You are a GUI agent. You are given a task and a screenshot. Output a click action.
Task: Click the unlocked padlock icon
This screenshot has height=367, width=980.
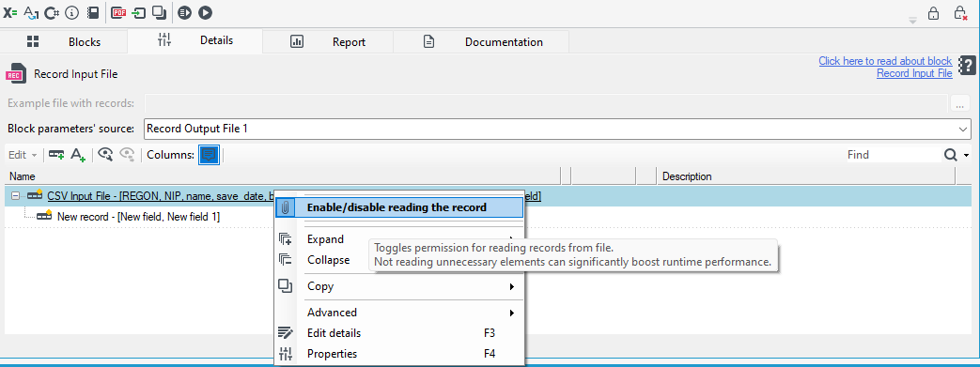tap(933, 13)
